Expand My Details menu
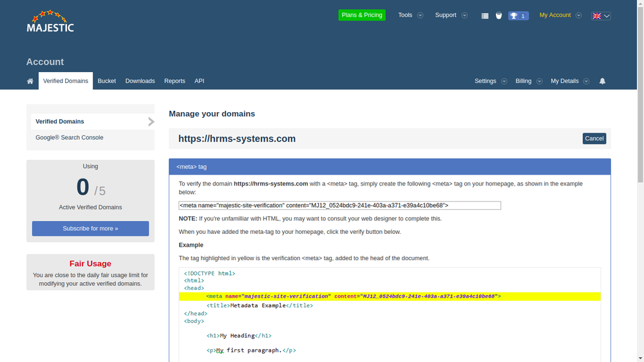 pos(570,81)
